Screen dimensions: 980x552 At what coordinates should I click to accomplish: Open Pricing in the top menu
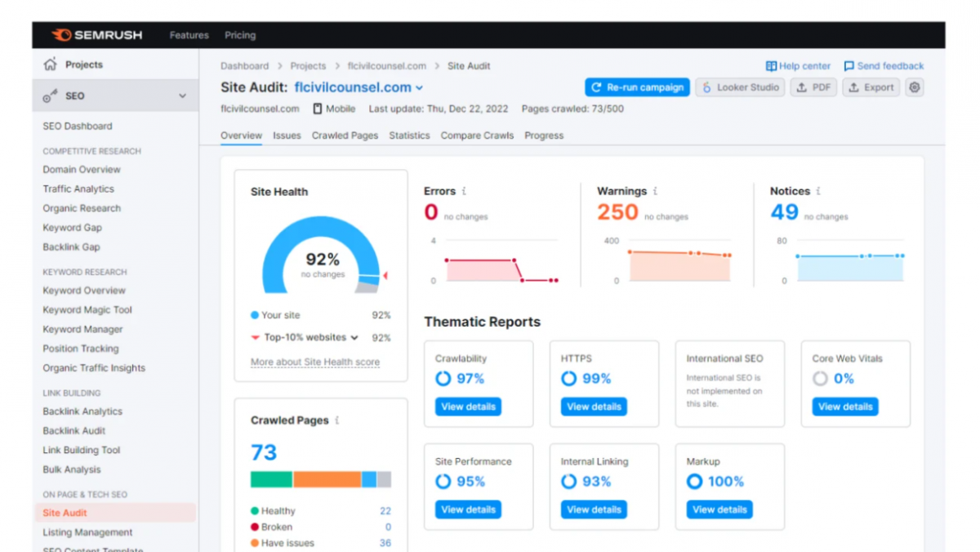coord(240,35)
